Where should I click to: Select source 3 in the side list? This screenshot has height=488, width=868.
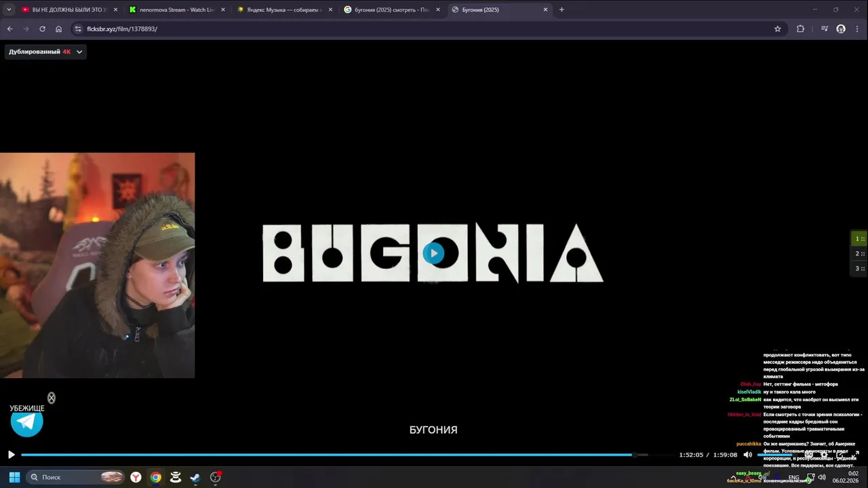pyautogui.click(x=859, y=268)
